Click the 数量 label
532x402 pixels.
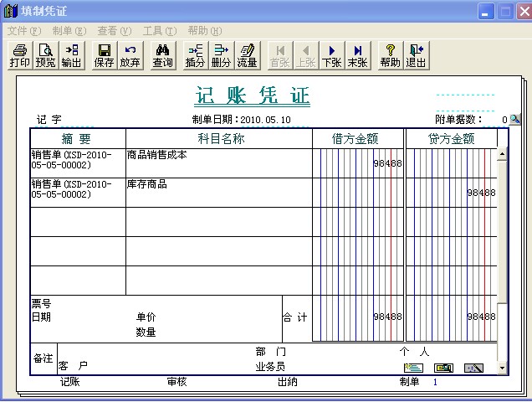point(146,332)
